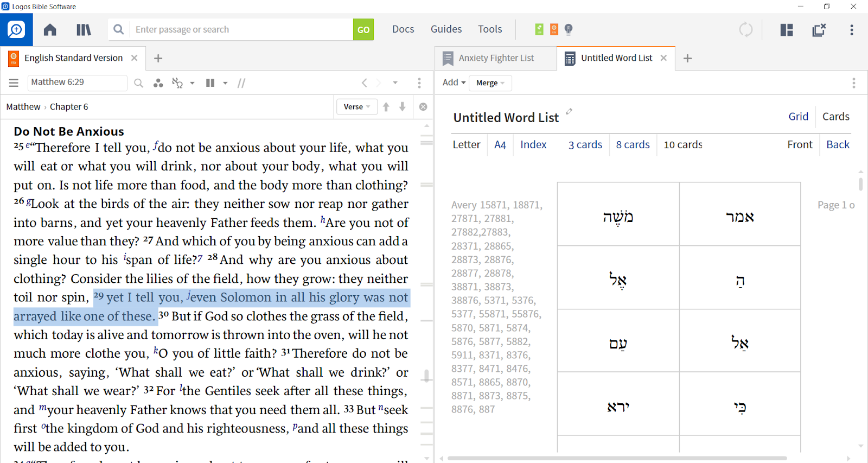Open the Layouts icon

(x=787, y=29)
